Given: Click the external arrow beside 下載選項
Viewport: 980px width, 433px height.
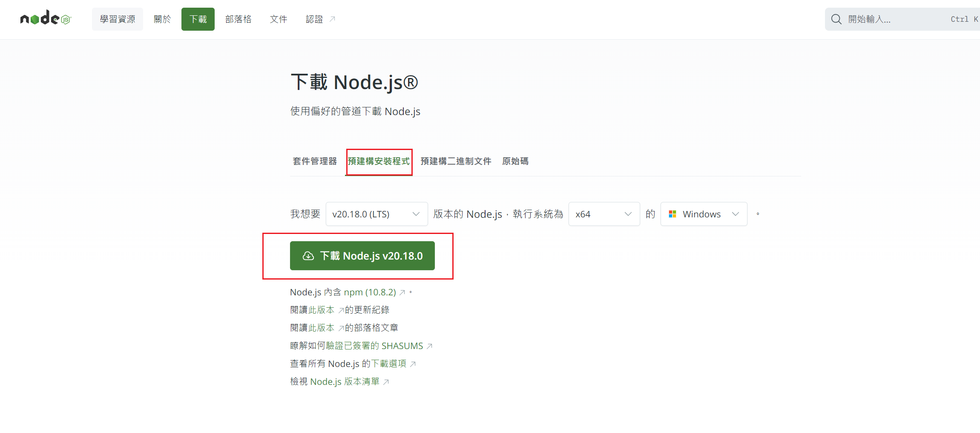Looking at the screenshot, I should pyautogui.click(x=413, y=364).
